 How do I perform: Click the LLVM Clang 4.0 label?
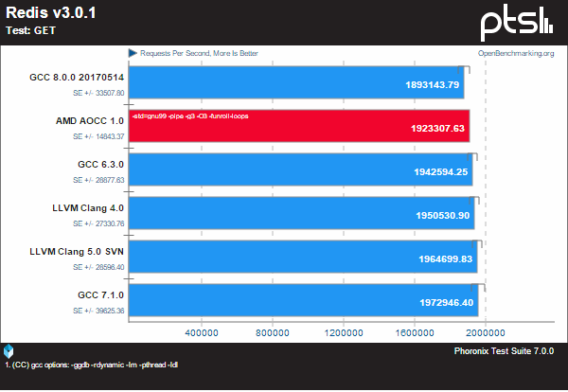pos(88,208)
